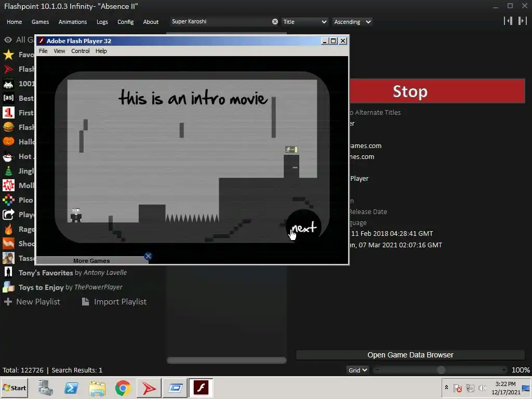The height and width of the screenshot is (399, 532).
Task: Select the colorful Pico playlist icon
Action: [x=8, y=200]
